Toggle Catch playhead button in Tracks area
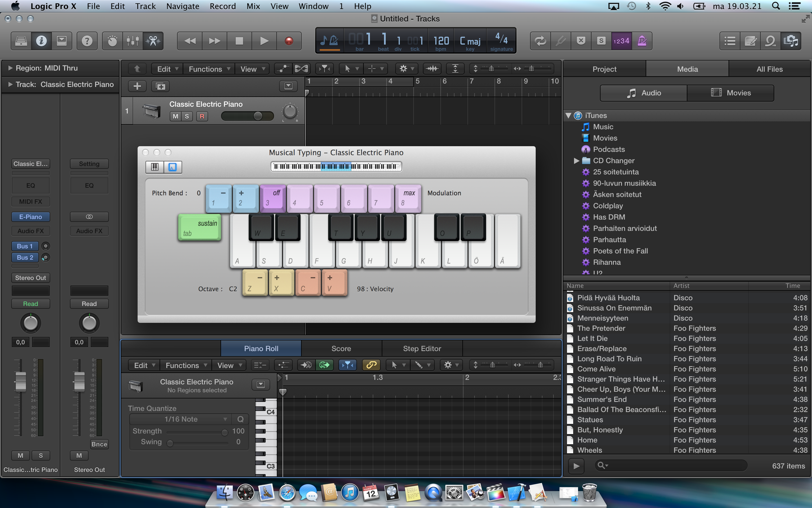812x508 pixels. [325, 69]
